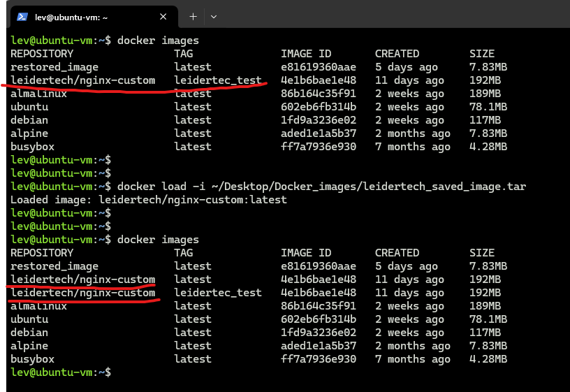
Task: Click size 4.28MB in listing after docker load
Action: click(488, 359)
